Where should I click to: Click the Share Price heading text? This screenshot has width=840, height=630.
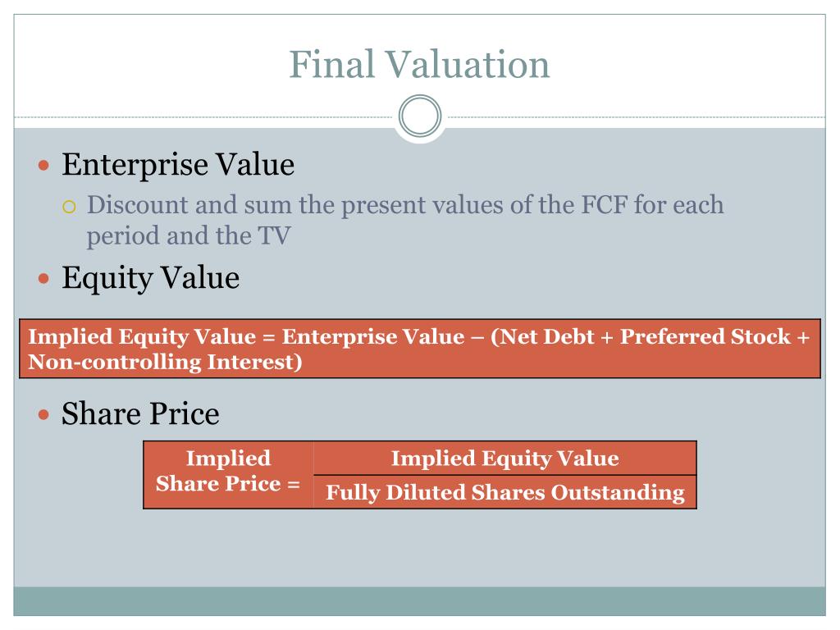point(140,413)
